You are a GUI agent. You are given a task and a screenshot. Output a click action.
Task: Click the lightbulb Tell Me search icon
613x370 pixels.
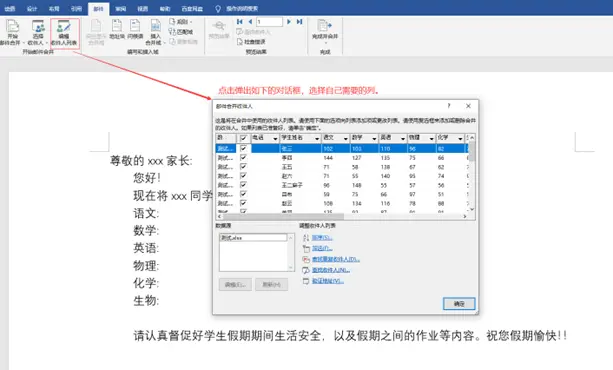click(218, 9)
